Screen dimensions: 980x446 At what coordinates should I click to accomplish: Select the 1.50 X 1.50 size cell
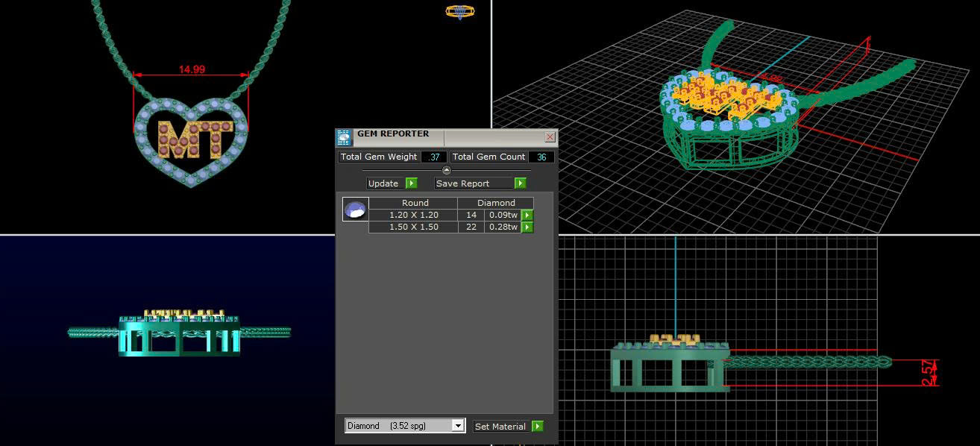point(414,227)
